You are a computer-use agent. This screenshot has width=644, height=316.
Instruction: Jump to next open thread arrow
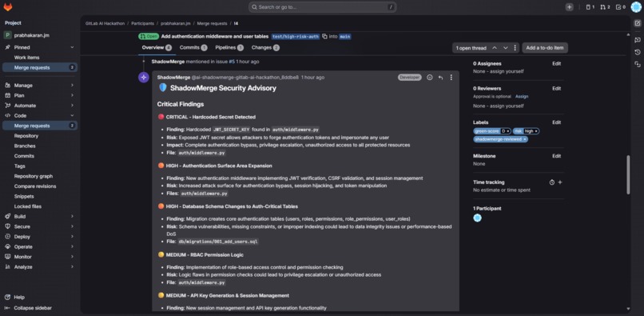pos(506,48)
